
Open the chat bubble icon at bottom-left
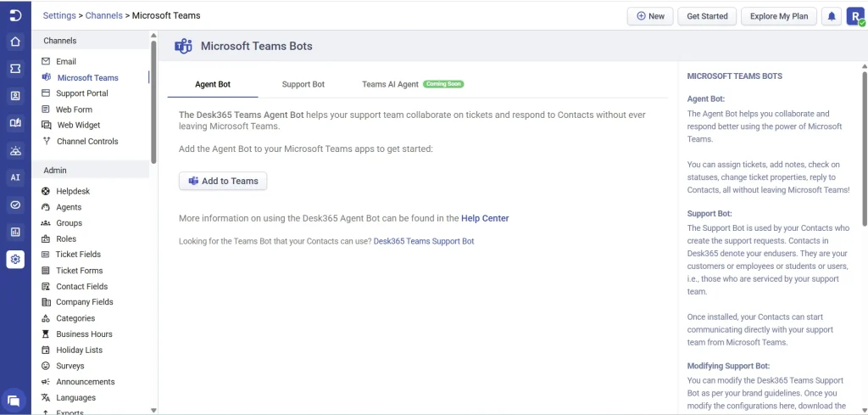point(14,401)
